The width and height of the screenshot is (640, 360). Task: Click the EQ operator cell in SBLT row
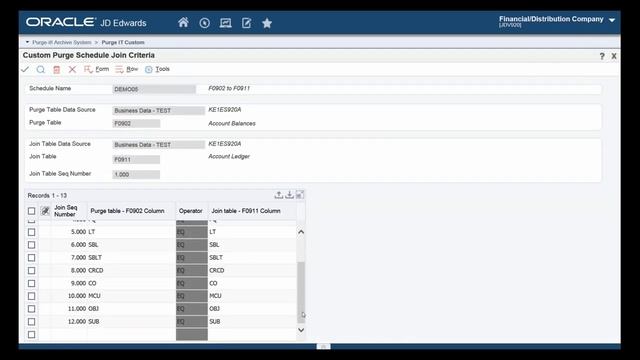click(x=192, y=258)
